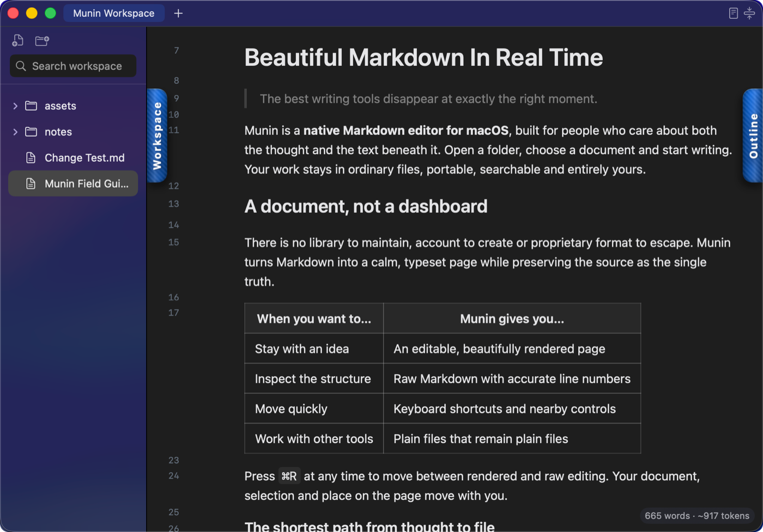Expand the notes folder chevron
Screen dimensions: 763x532
pyautogui.click(x=15, y=132)
